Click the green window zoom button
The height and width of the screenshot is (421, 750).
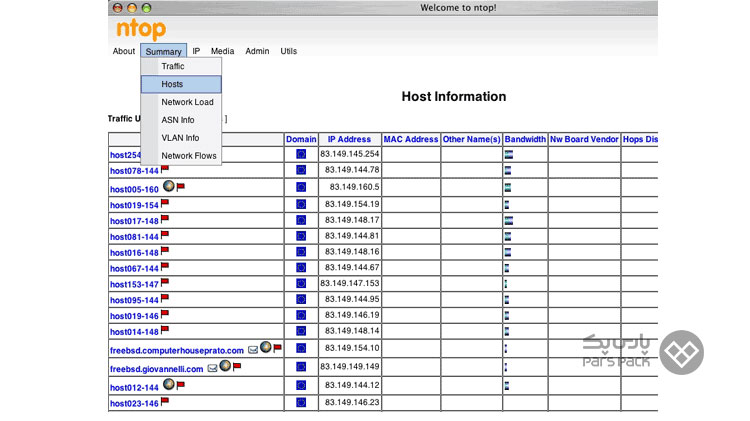click(x=146, y=8)
